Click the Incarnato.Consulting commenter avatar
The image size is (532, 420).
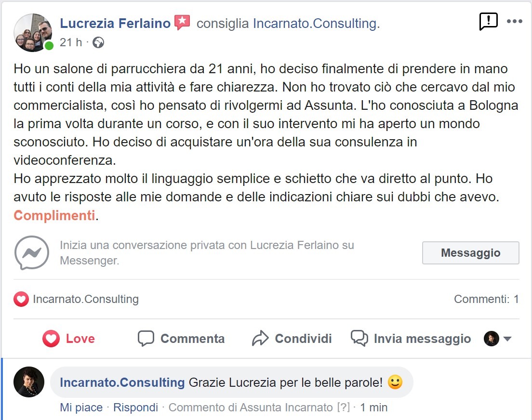[29, 382]
